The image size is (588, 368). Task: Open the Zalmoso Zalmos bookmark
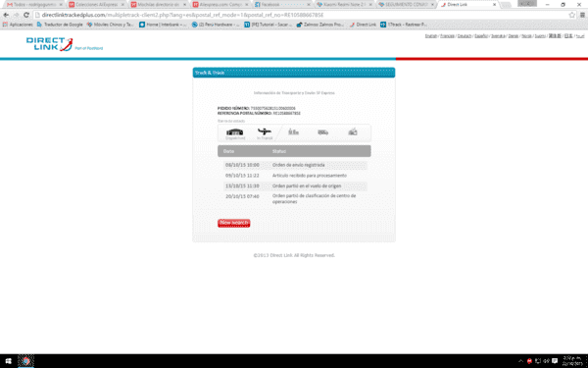[x=320, y=25]
